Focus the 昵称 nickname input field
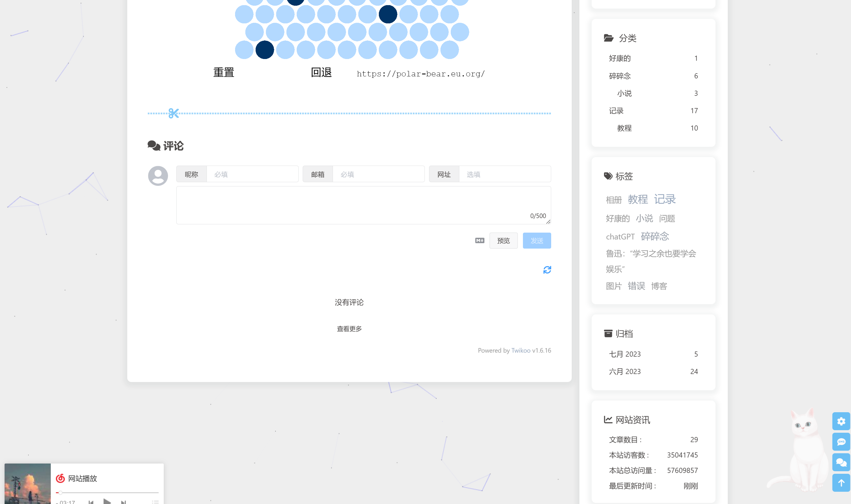 click(x=252, y=174)
